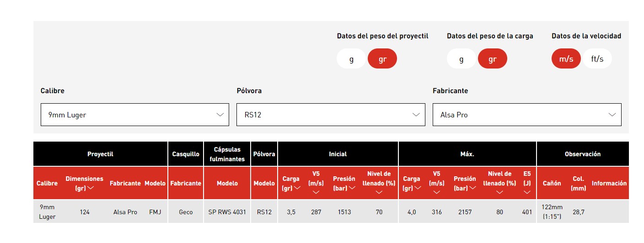
Task: Sort by Inicial Nivel de llenado chevron
Action: [379, 192]
